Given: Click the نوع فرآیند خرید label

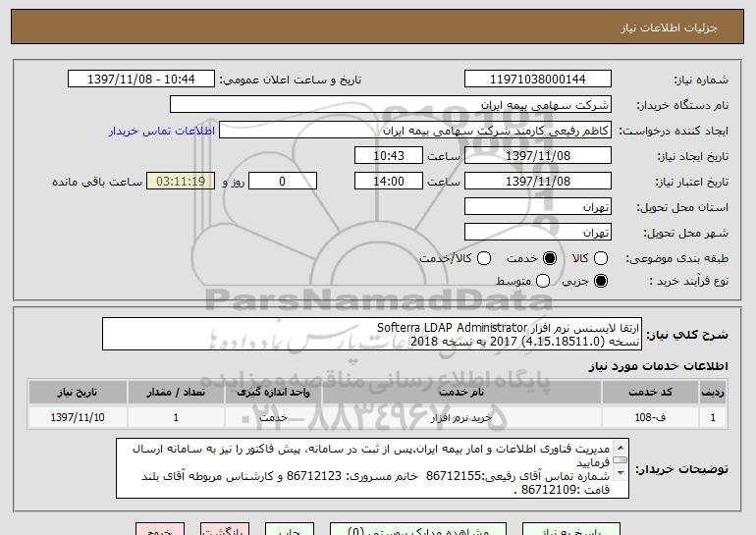Looking at the screenshot, I should [x=688, y=281].
